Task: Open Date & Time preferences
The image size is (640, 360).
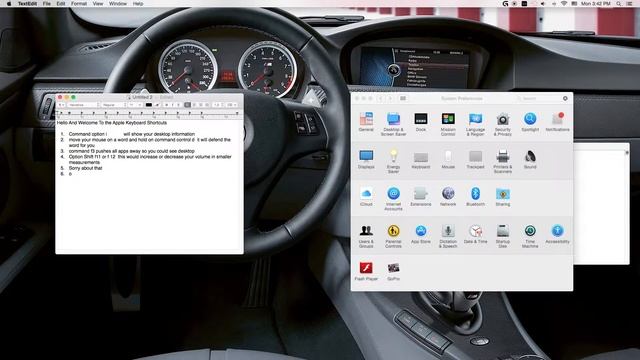Action: pyautogui.click(x=476, y=234)
